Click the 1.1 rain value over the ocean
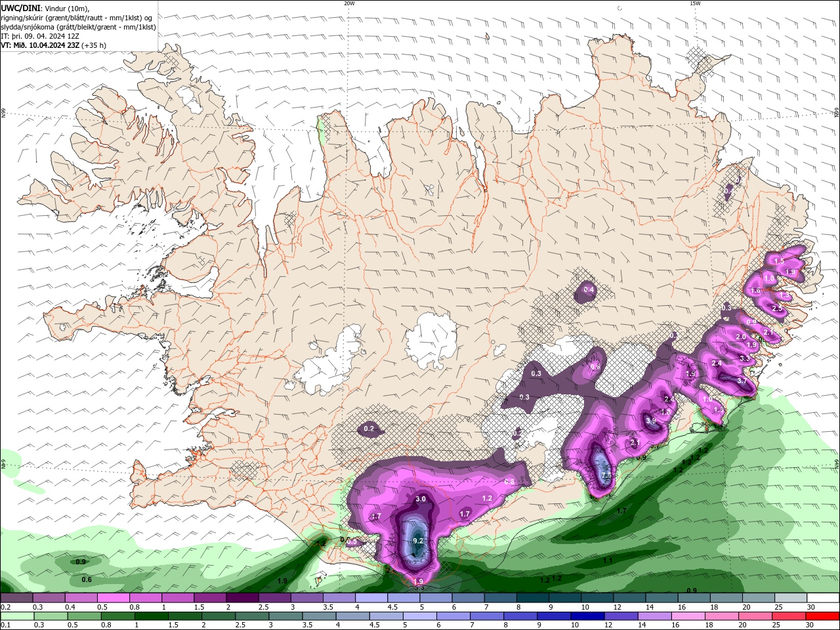840x630 pixels. tap(608, 560)
